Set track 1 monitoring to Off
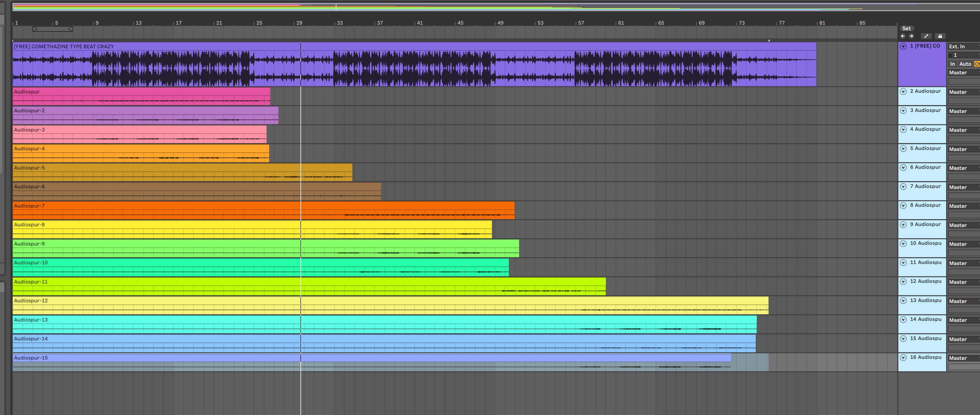 pos(977,64)
